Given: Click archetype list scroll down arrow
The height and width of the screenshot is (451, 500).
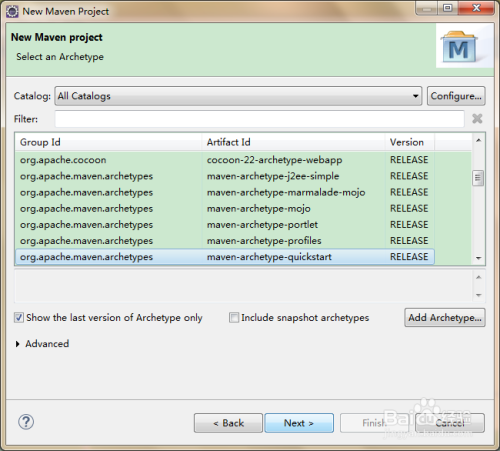Looking at the screenshot, I should click(478, 258).
